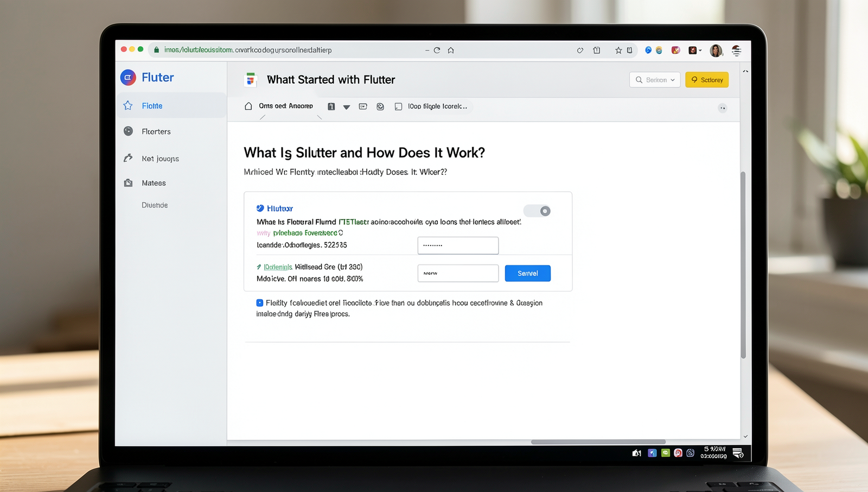Click the browser home icon

(x=451, y=50)
